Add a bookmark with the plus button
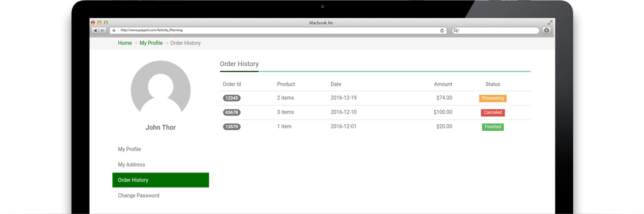Screen dimensions: 644x214 tap(114, 30)
